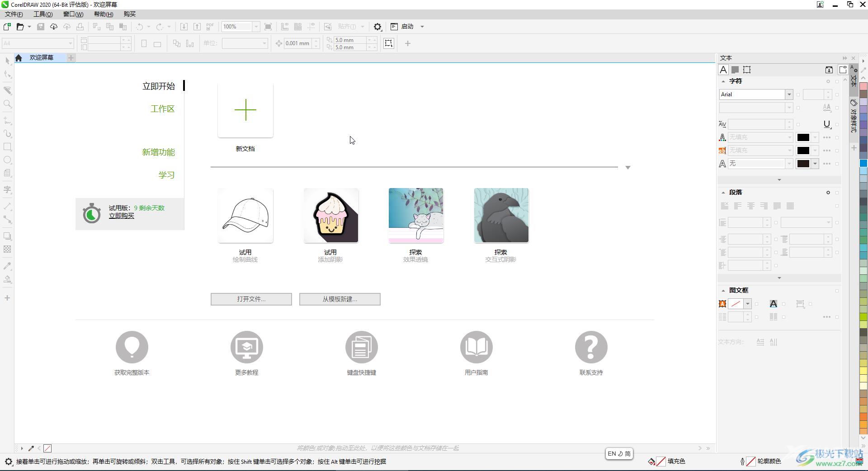Go to the 新增功能 section

(158, 152)
